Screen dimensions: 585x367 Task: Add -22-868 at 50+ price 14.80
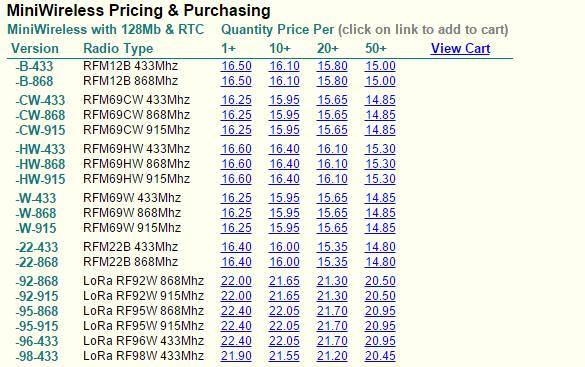pyautogui.click(x=380, y=262)
